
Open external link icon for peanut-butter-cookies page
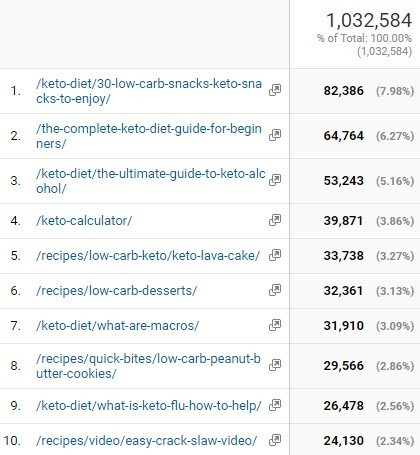point(275,365)
